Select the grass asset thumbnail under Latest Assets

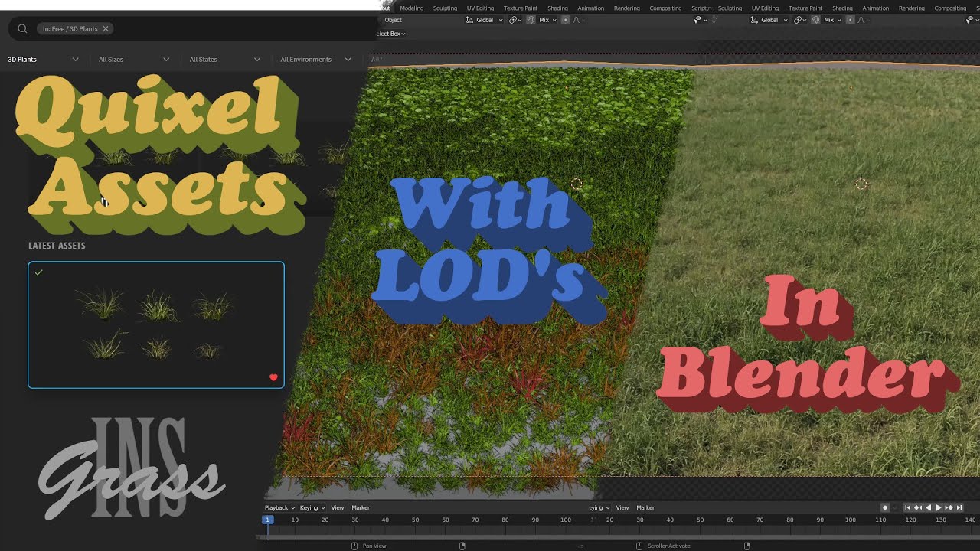[156, 324]
